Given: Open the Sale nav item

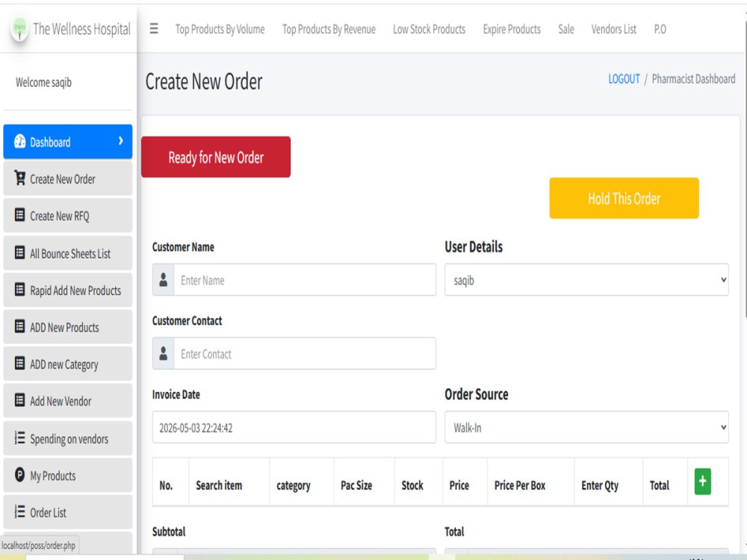Looking at the screenshot, I should coord(566,29).
